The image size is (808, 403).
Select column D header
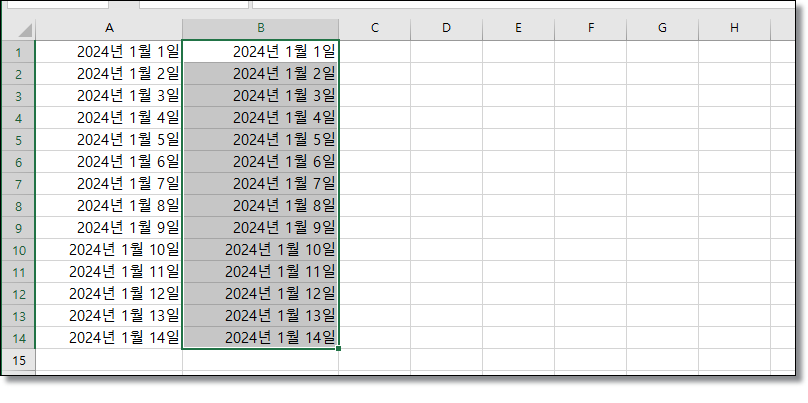[x=446, y=29]
